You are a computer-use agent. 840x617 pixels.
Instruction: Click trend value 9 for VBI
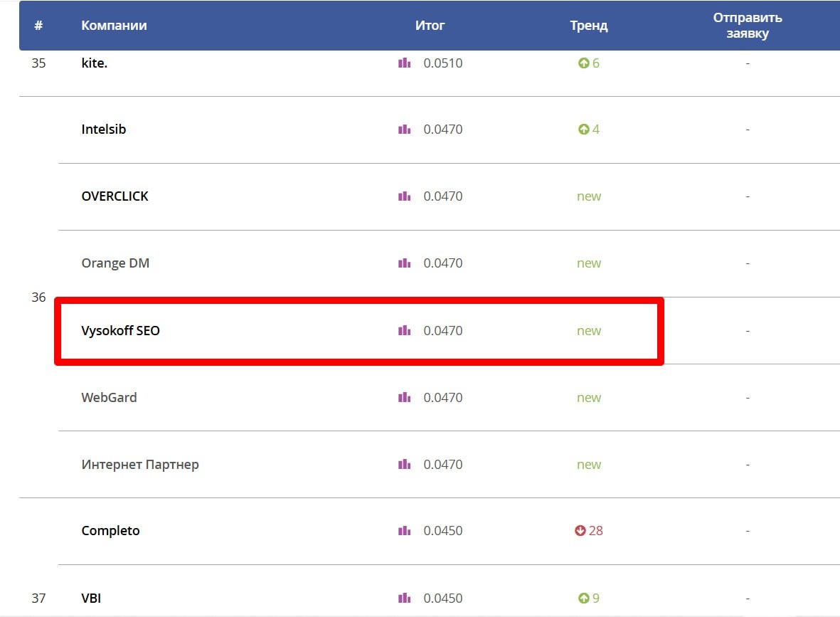(x=596, y=598)
